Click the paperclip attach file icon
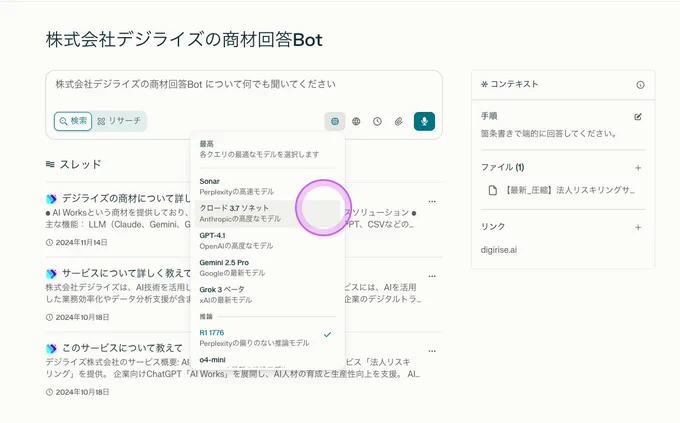Image resolution: width=680 pixels, height=423 pixels. pos(399,121)
